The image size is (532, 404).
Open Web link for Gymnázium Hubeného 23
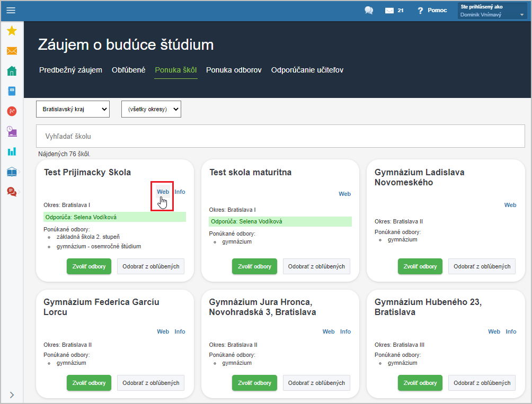[x=494, y=331]
